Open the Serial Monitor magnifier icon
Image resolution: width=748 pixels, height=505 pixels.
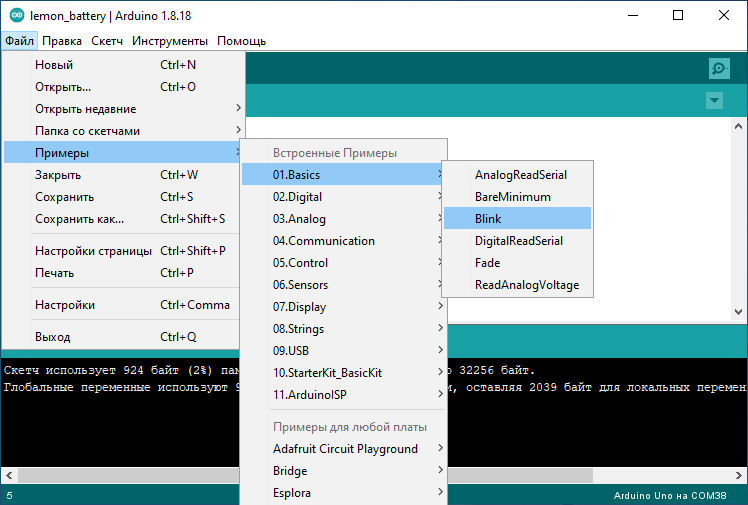(719, 69)
